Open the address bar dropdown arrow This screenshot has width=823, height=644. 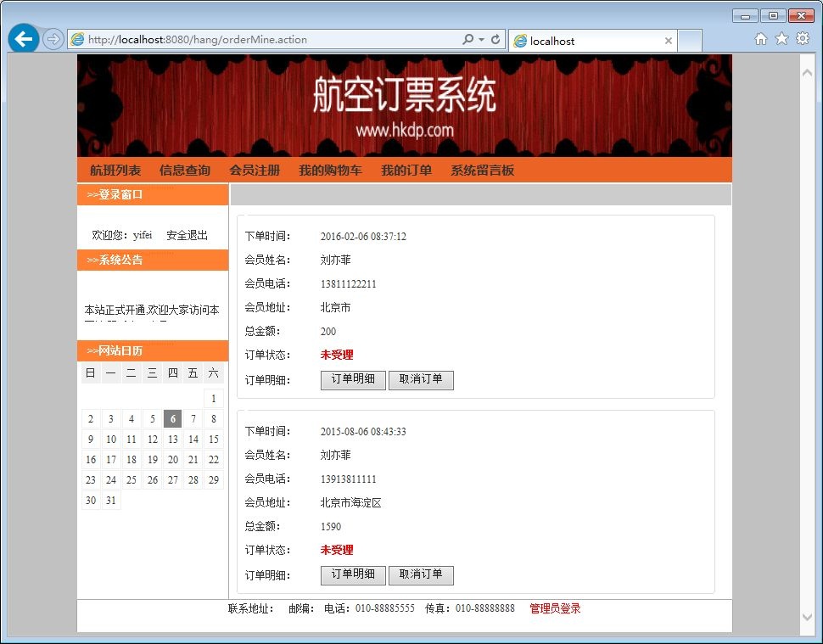click(x=481, y=39)
